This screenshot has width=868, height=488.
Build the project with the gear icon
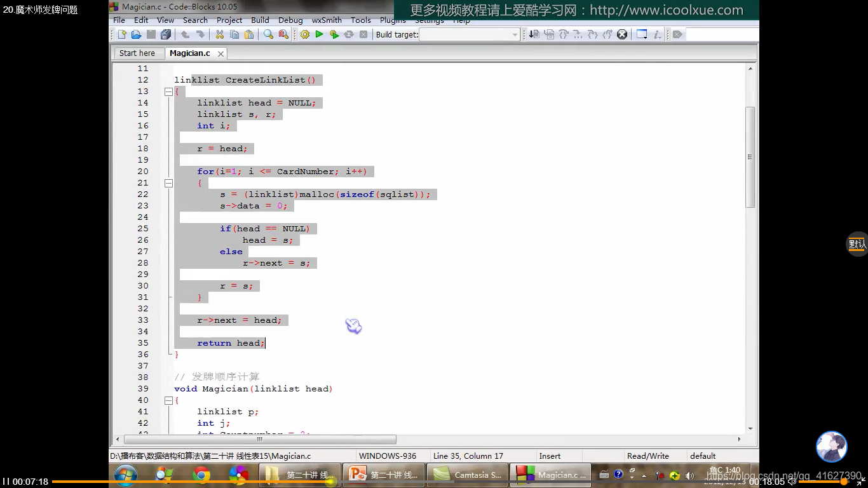305,34
